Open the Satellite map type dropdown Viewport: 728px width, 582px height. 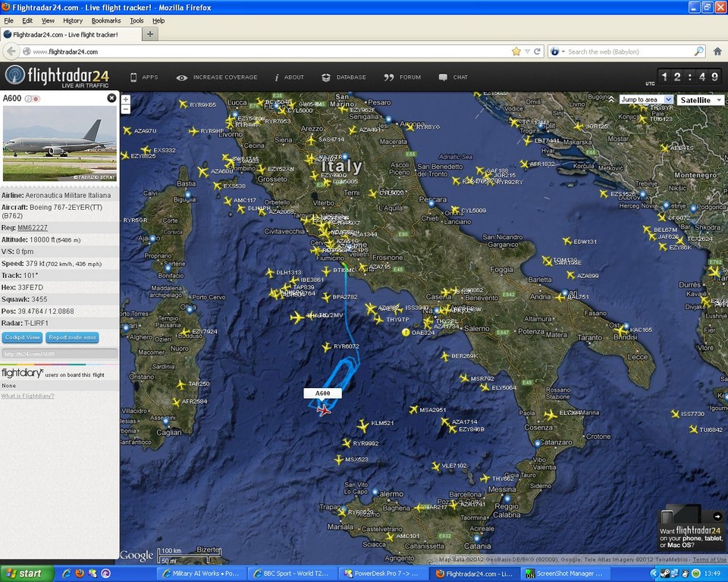[x=700, y=99]
